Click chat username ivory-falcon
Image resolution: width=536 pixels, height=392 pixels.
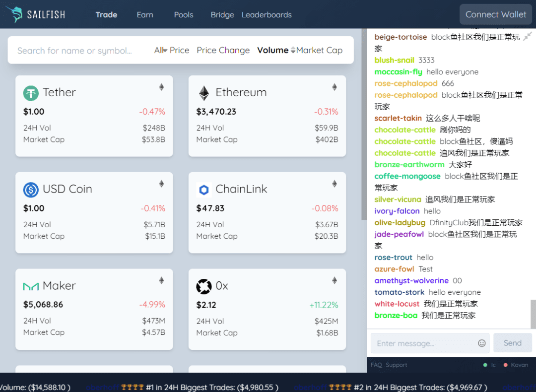[397, 211]
